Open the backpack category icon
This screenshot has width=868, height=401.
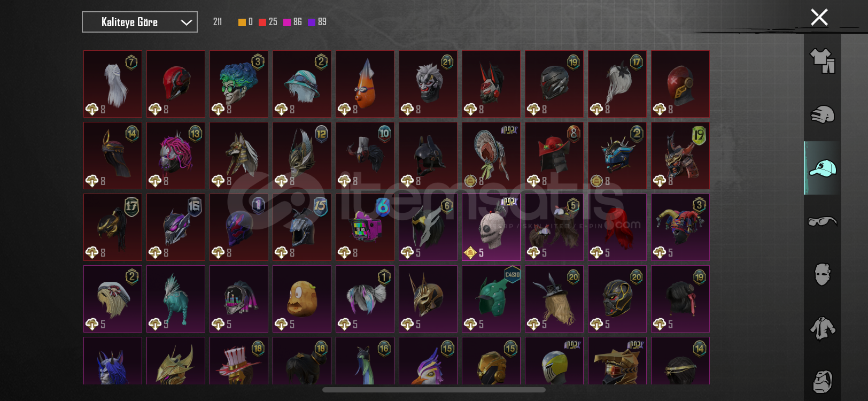point(822,381)
